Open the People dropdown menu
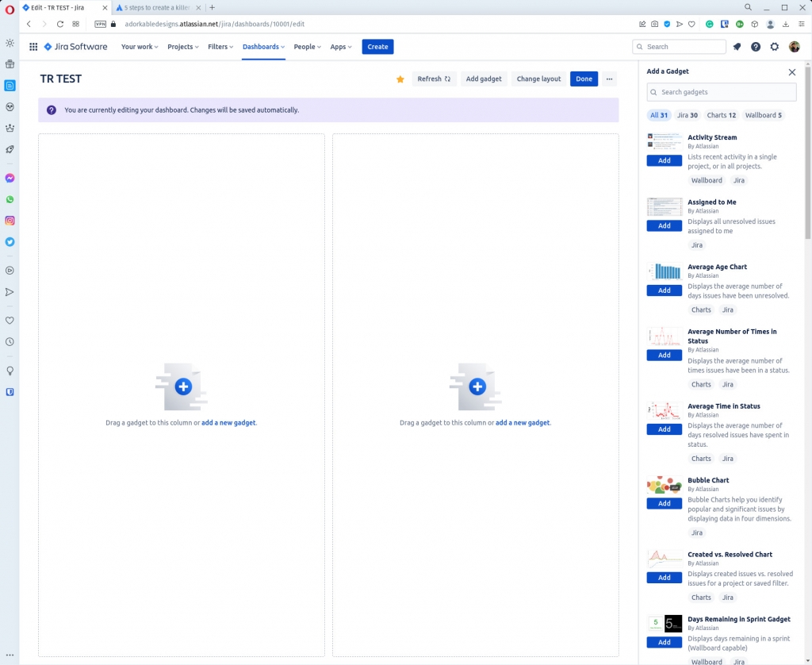Image resolution: width=812 pixels, height=665 pixels. 307,47
